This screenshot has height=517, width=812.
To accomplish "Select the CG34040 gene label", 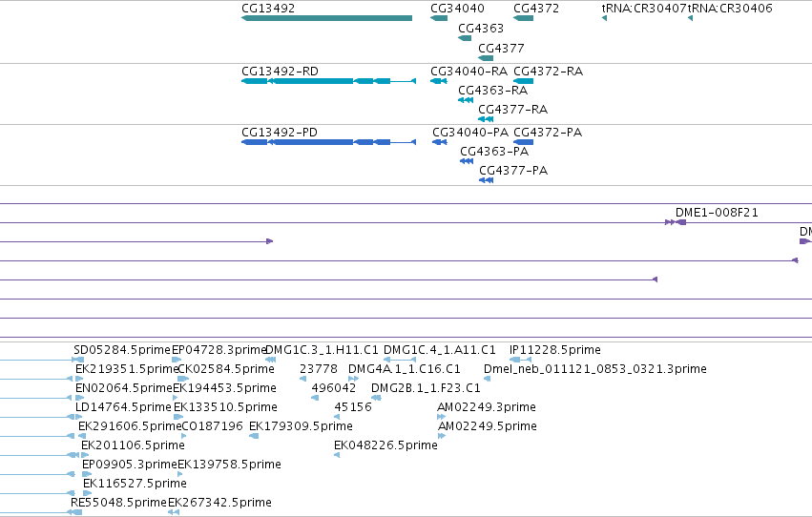I will pos(457,9).
